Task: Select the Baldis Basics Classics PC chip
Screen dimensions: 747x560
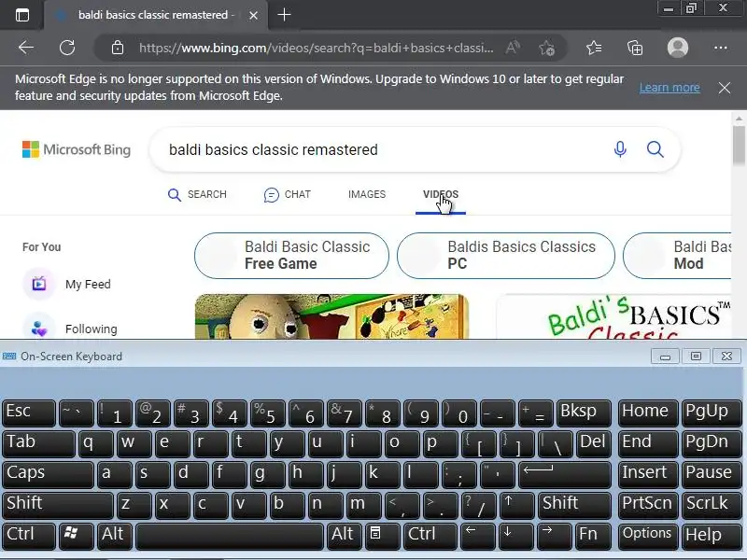Action: click(506, 256)
